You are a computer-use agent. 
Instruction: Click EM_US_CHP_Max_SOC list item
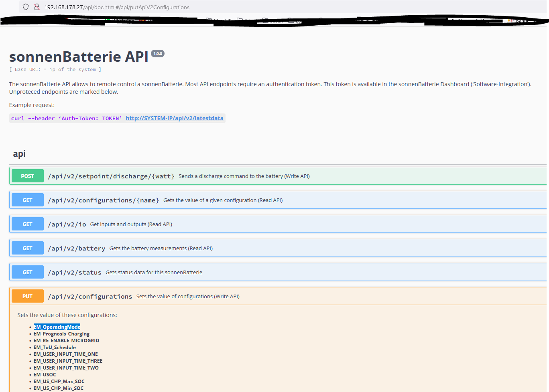(x=59, y=382)
